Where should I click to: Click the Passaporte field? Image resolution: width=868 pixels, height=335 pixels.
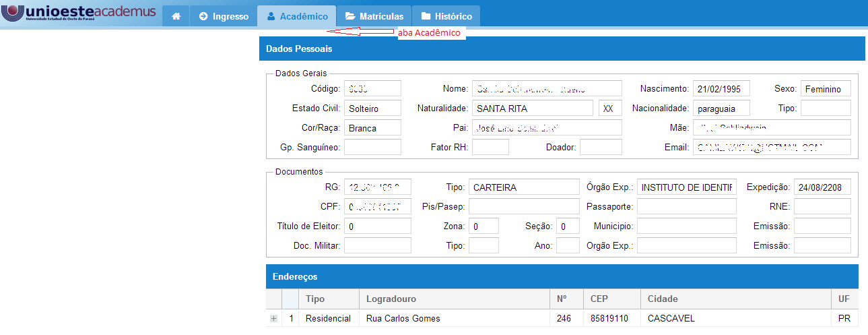click(x=687, y=207)
